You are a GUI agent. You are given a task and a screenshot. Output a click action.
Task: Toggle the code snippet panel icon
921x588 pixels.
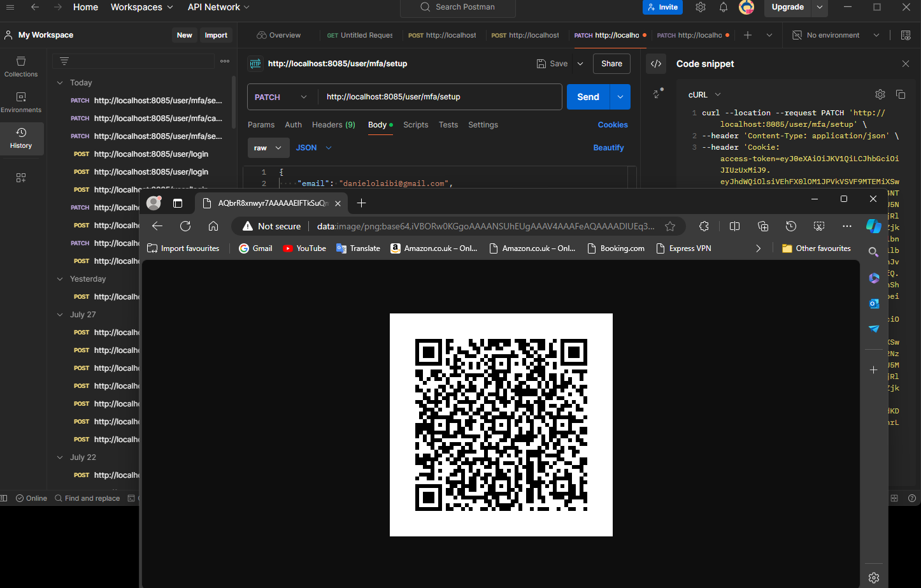[x=656, y=64]
